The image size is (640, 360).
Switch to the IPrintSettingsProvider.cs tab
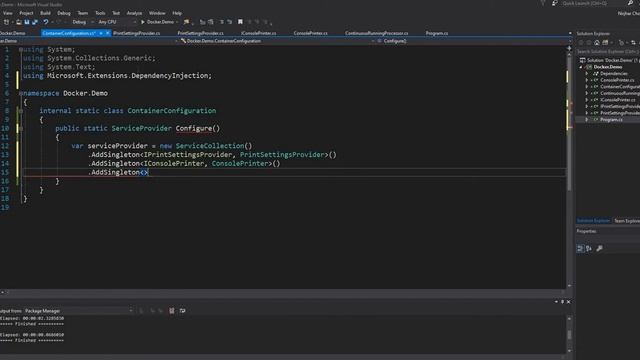click(x=136, y=33)
